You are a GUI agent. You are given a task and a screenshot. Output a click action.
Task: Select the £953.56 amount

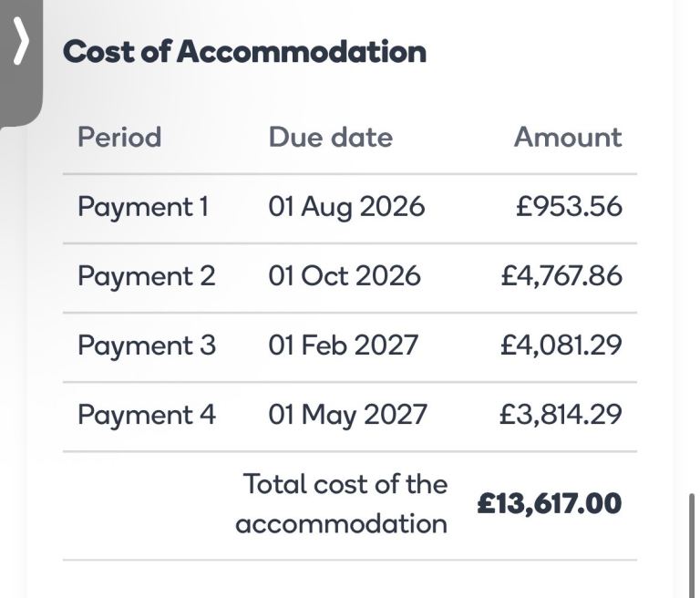569,206
